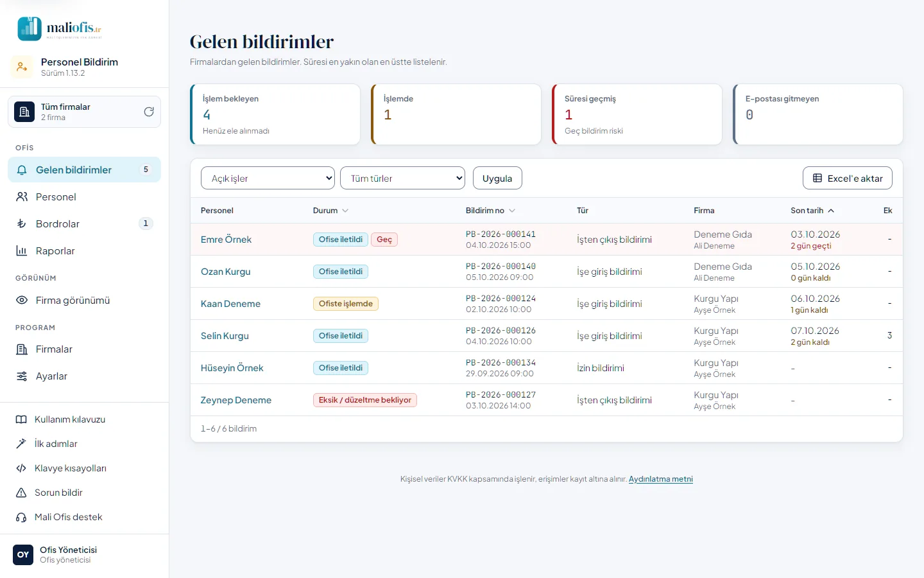Navigate to Raporlar section
Screen dimensions: 924x578
coord(84,251)
